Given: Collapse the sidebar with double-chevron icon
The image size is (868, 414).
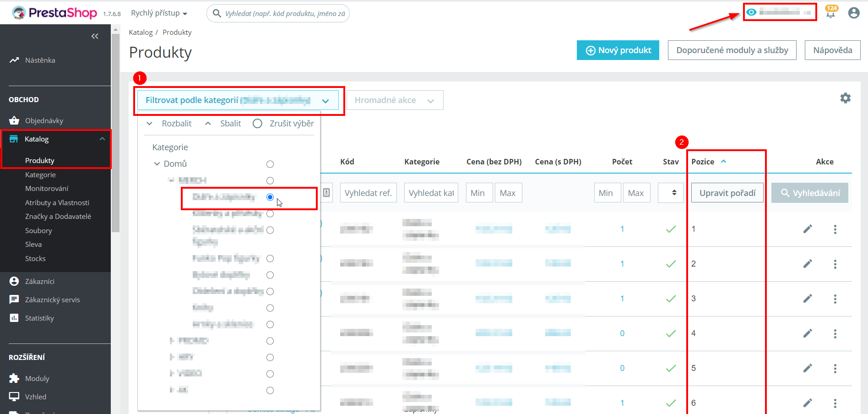Looking at the screenshot, I should (x=95, y=36).
